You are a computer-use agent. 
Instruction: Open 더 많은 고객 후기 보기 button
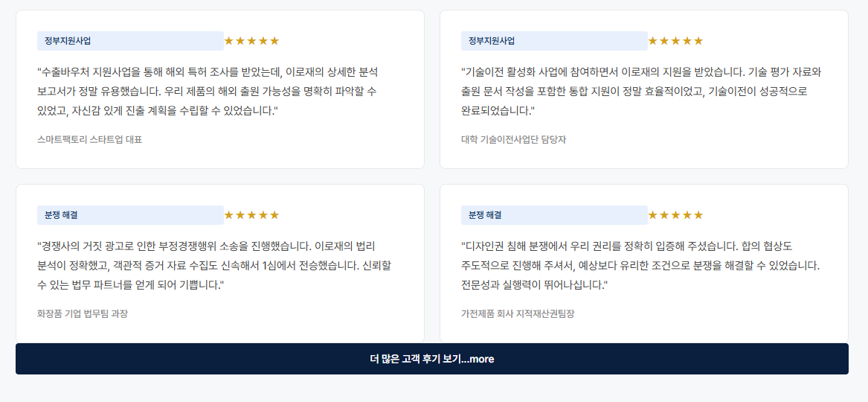coord(431,359)
